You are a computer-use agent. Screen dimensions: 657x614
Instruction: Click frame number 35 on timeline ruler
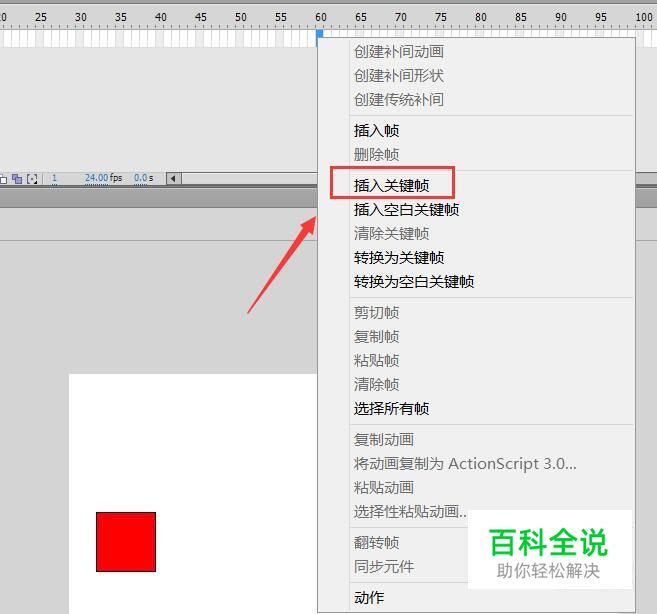[x=121, y=17]
